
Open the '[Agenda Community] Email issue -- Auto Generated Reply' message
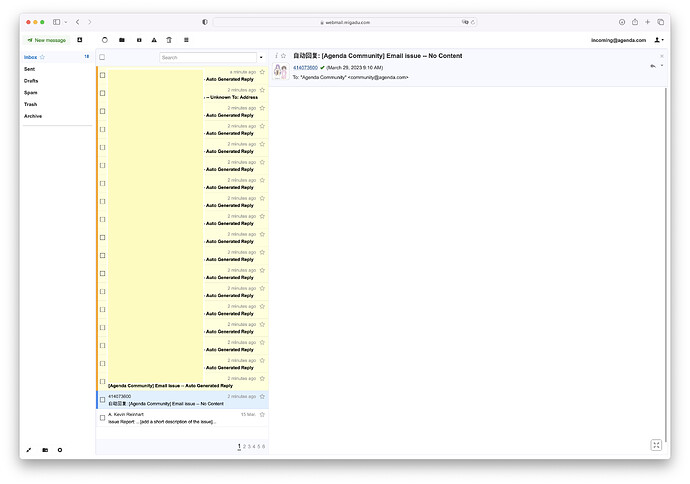coord(182,382)
